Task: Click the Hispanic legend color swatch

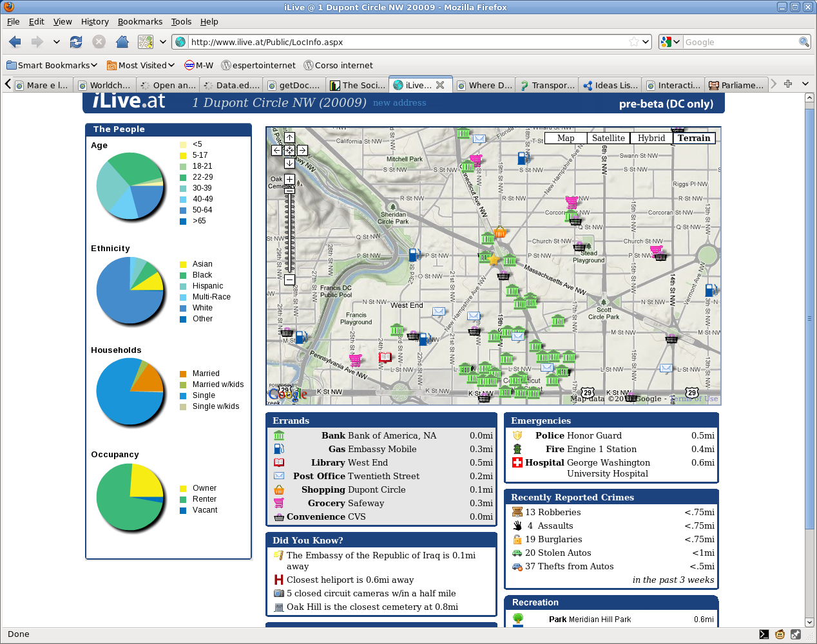Action: pyautogui.click(x=183, y=287)
